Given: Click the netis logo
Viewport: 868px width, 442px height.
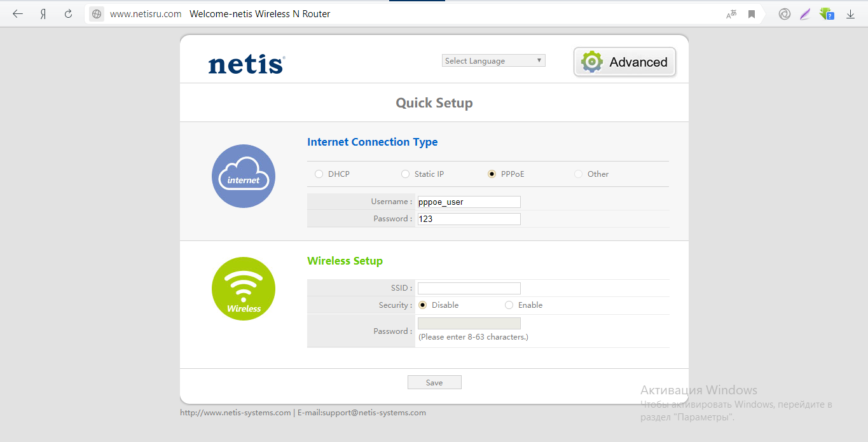Looking at the screenshot, I should tap(246, 64).
